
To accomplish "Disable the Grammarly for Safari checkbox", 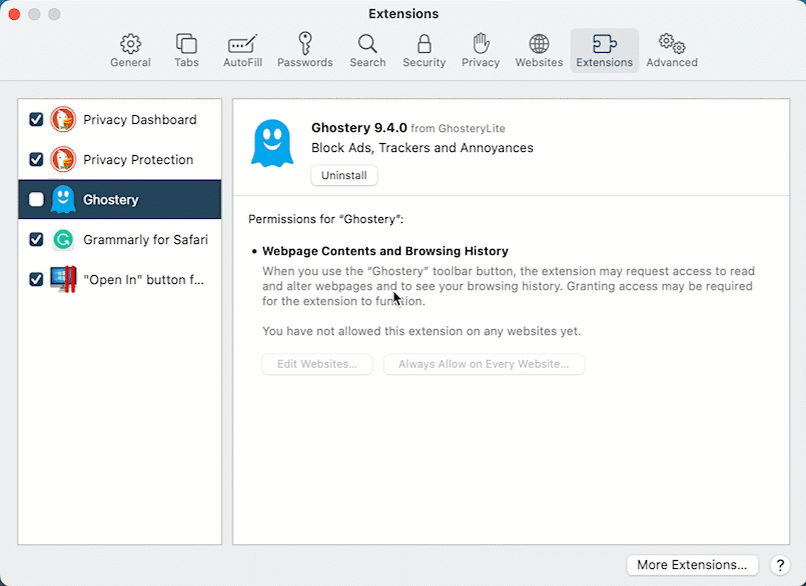I will [x=36, y=240].
